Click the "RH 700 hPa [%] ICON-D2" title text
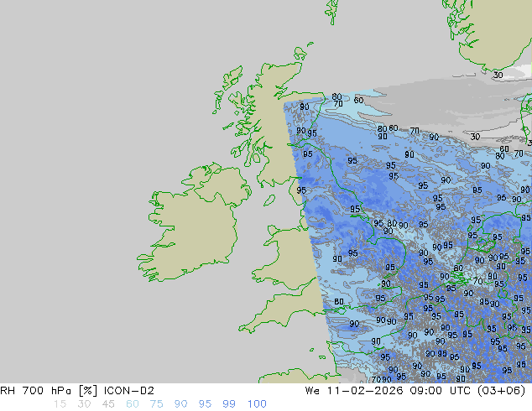 coord(77,391)
